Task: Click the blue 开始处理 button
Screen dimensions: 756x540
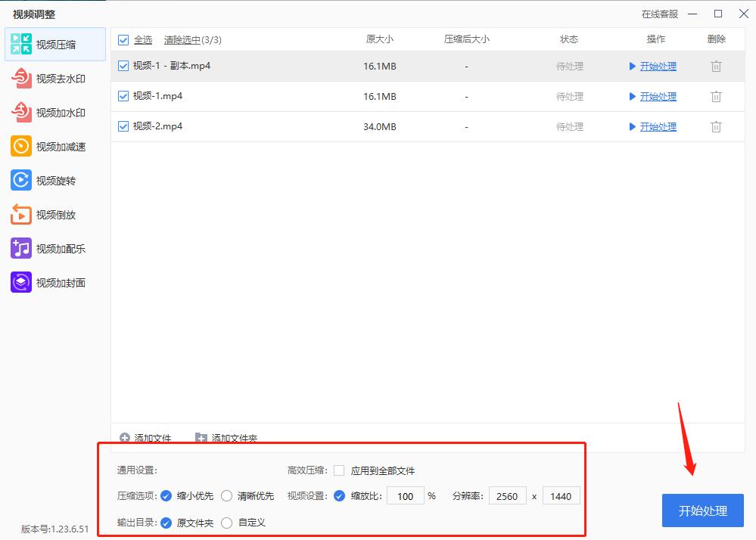Action: coord(702,511)
